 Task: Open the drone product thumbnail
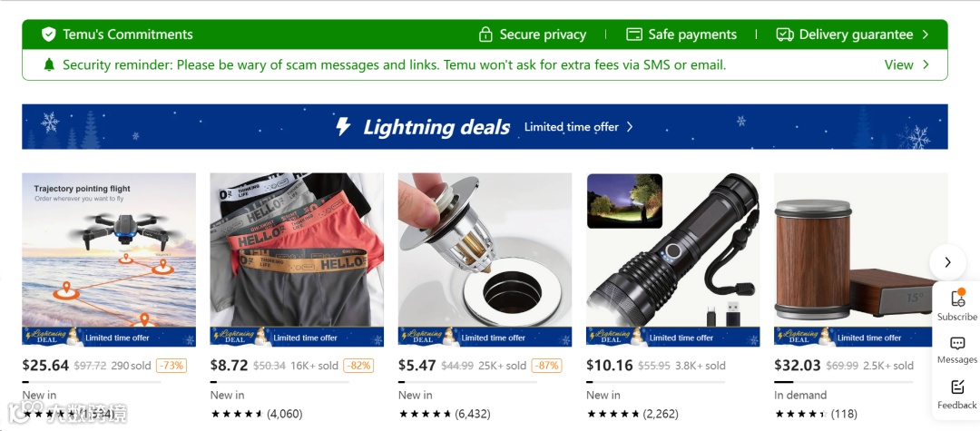point(109,260)
